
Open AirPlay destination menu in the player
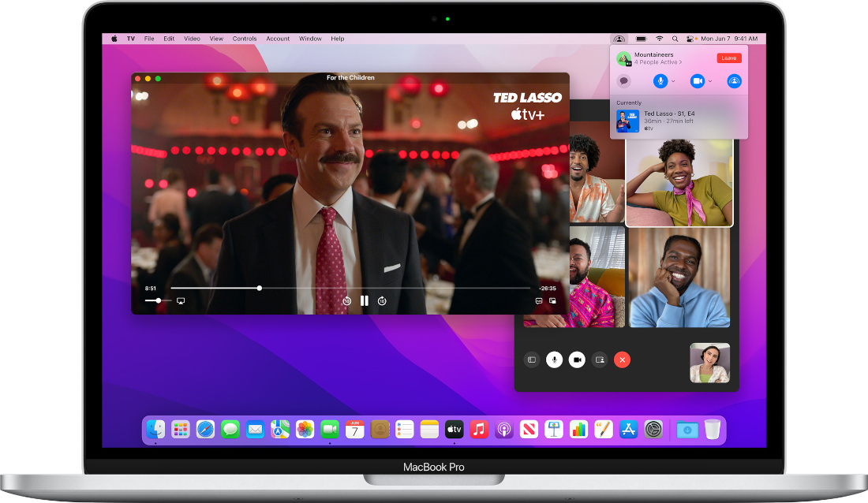coord(181,301)
